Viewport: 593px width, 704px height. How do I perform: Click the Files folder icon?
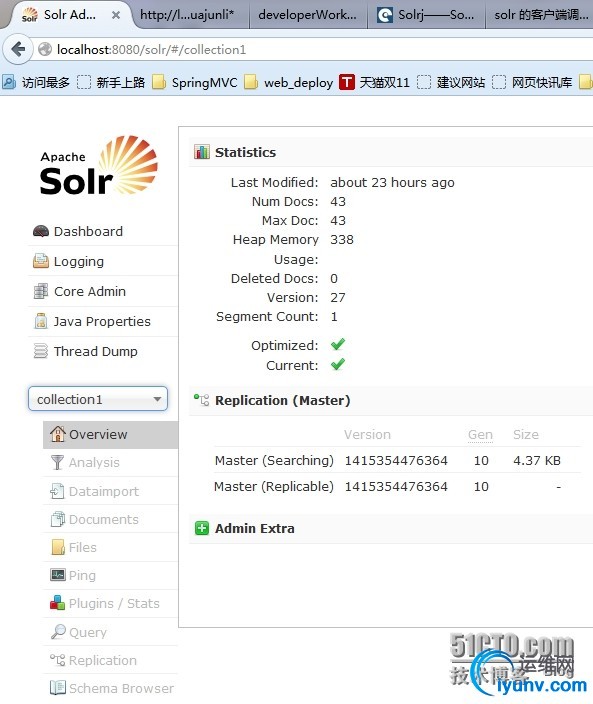58,547
